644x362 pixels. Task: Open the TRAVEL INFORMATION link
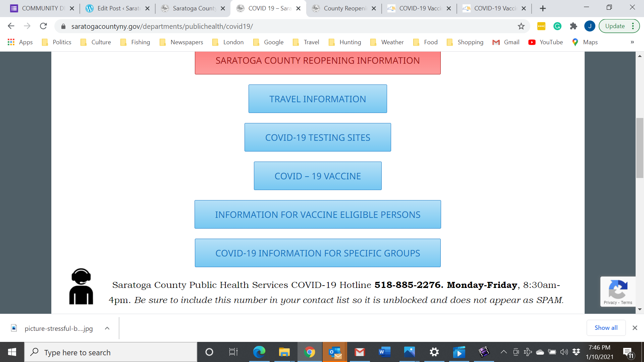(317, 99)
